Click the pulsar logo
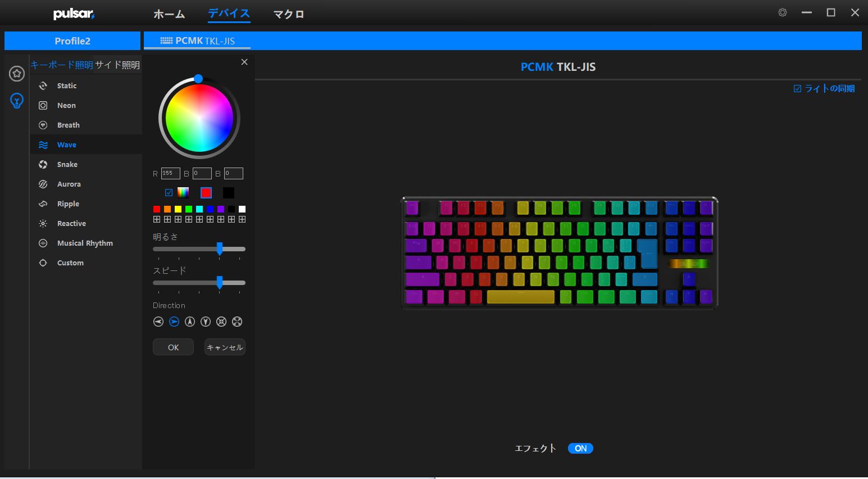This screenshot has width=868, height=479. click(74, 13)
